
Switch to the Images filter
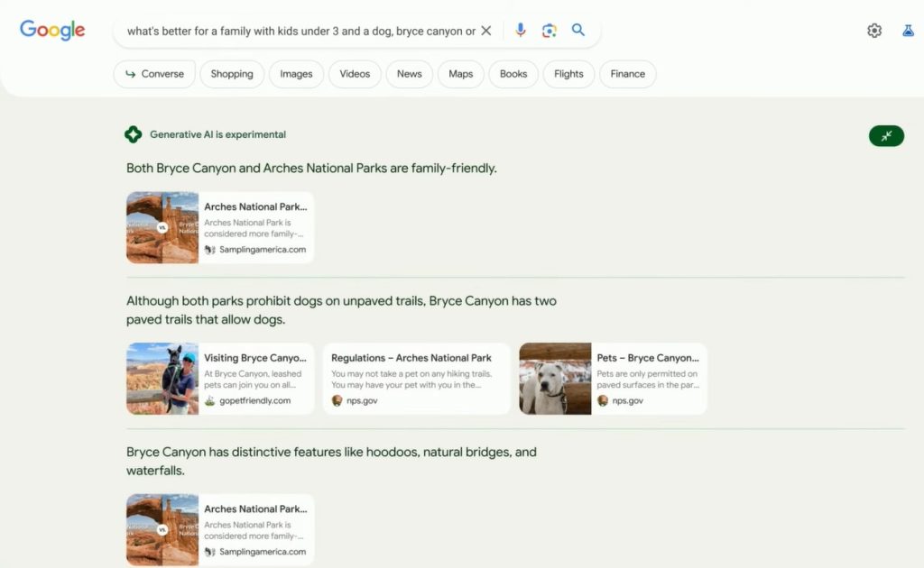point(296,74)
